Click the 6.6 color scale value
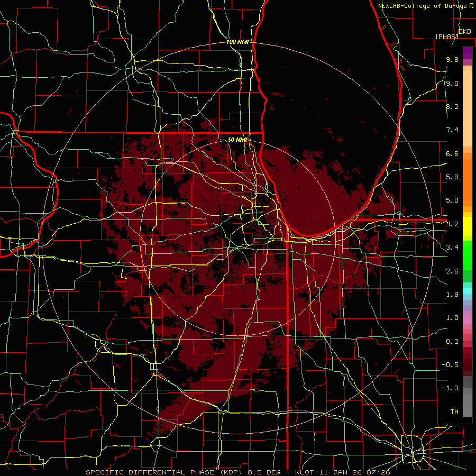 pos(452,153)
